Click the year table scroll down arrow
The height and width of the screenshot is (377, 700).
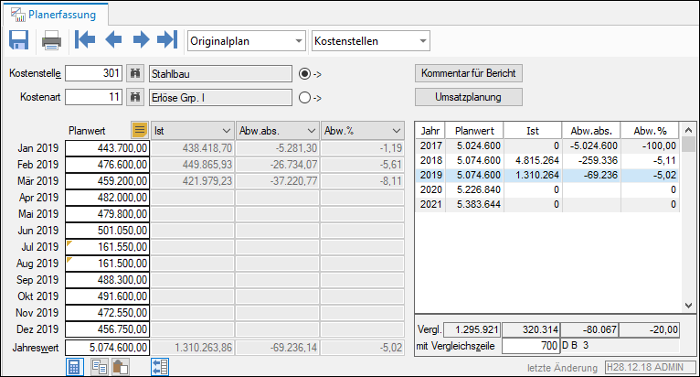pos(688,306)
